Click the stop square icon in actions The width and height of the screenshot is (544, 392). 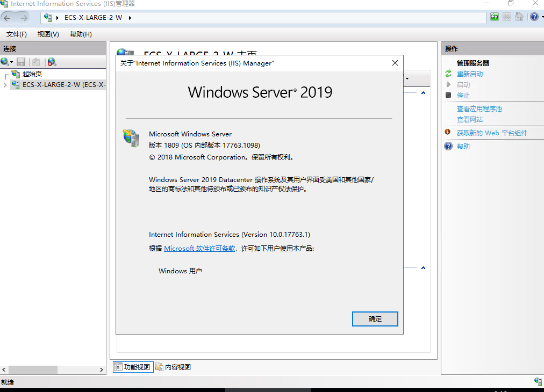pos(448,95)
